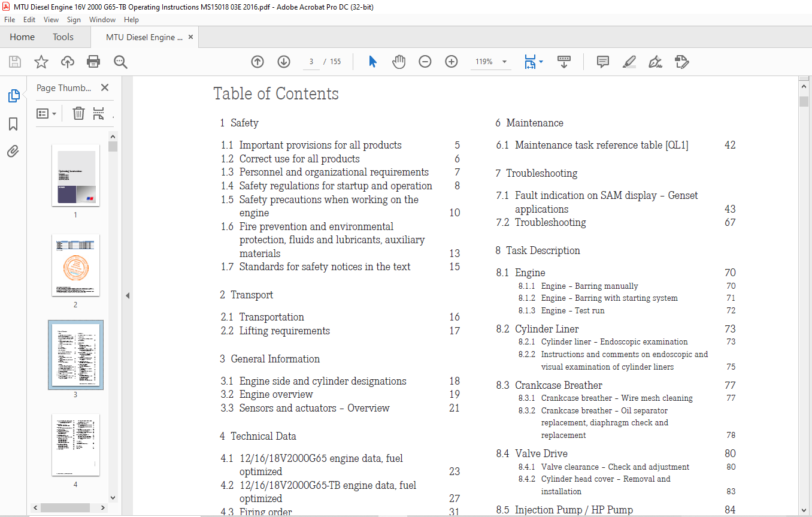Open the thumbnail options dropdown menu

point(47,113)
